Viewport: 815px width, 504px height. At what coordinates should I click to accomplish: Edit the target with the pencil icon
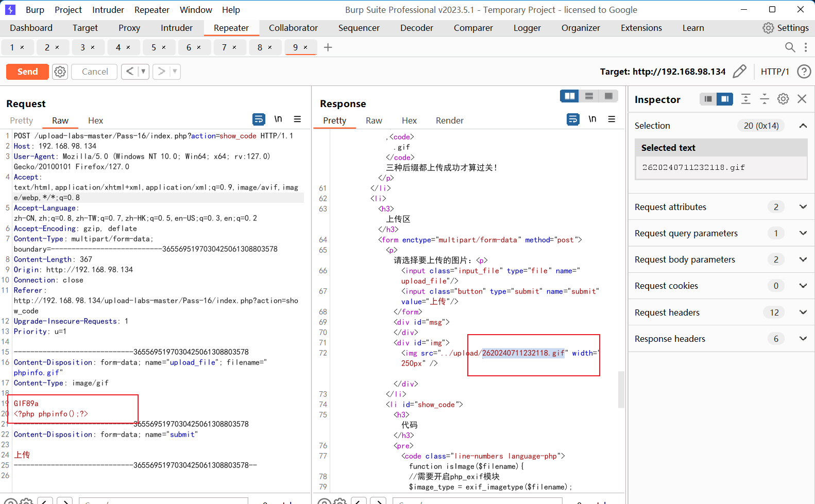(x=739, y=71)
